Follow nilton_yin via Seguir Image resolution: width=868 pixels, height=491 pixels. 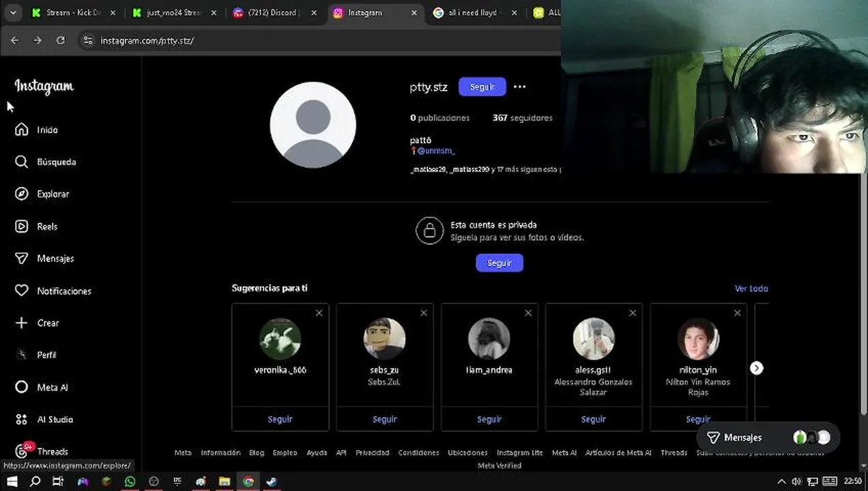(698, 419)
